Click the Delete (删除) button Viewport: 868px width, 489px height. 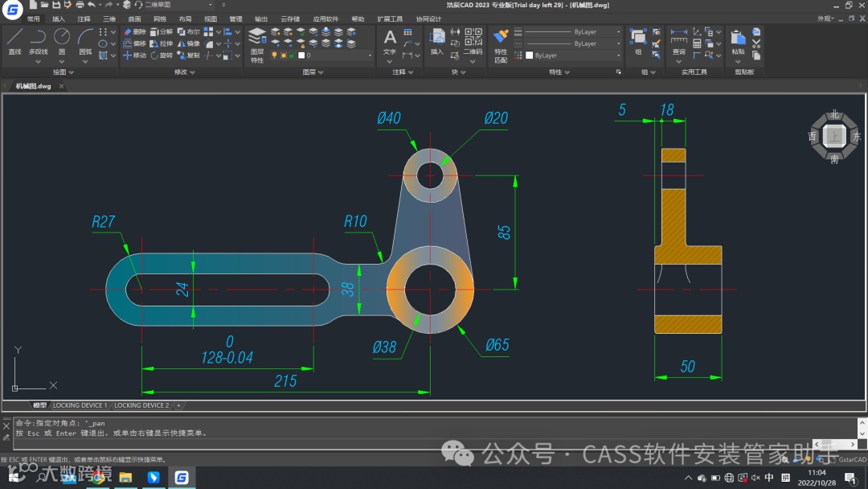135,32
